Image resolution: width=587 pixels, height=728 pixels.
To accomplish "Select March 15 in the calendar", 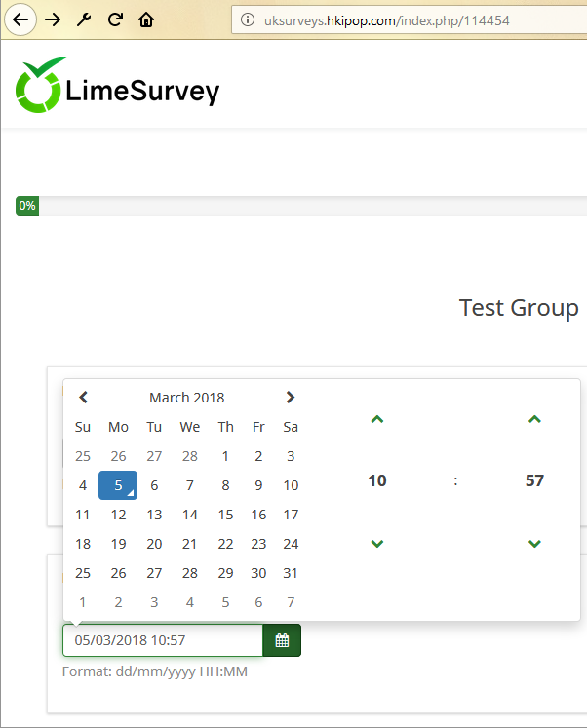I will (x=225, y=515).
